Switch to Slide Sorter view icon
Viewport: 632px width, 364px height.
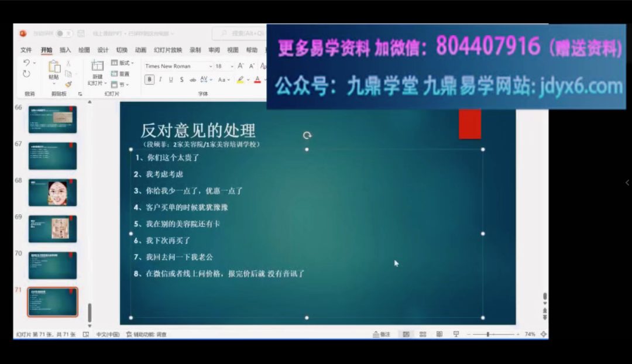423,334
